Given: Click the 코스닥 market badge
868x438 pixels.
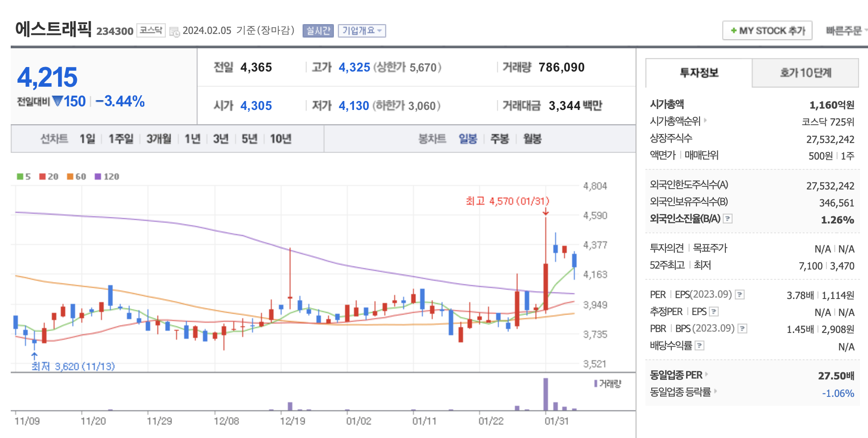Looking at the screenshot, I should pyautogui.click(x=151, y=30).
